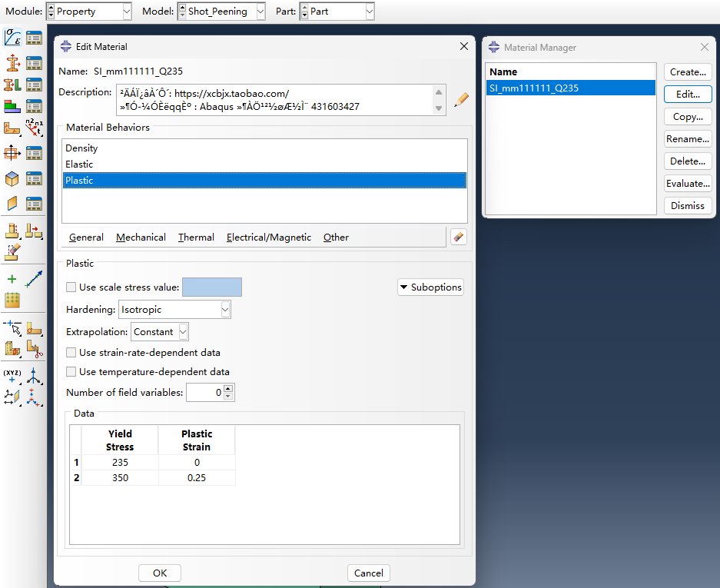Open the Mechanical material menu
The image size is (720, 588).
point(141,237)
